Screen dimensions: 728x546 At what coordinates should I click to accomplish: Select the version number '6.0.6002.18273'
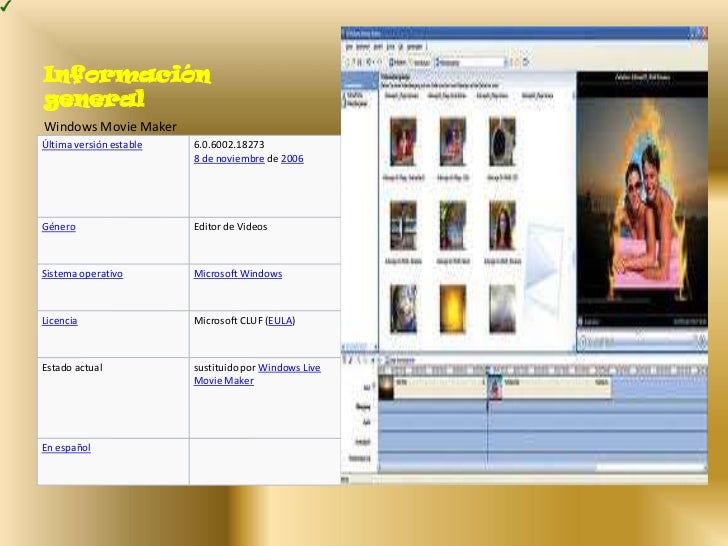[x=229, y=144]
